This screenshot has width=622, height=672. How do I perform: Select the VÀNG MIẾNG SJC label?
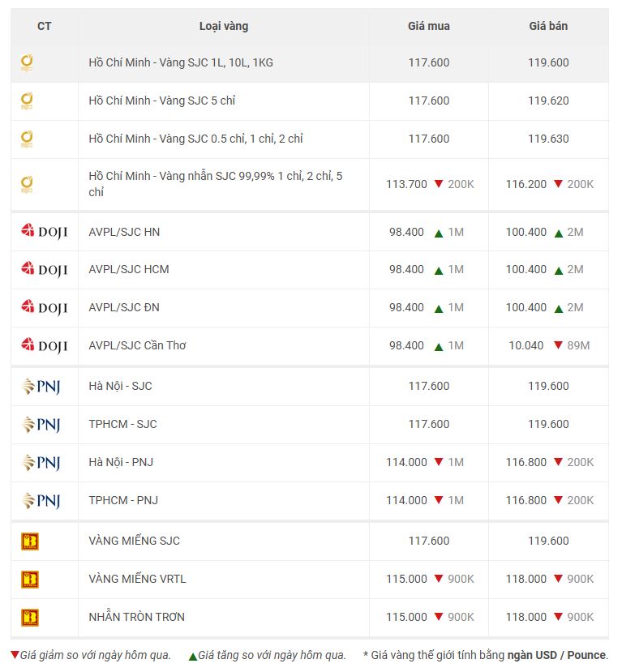(134, 541)
